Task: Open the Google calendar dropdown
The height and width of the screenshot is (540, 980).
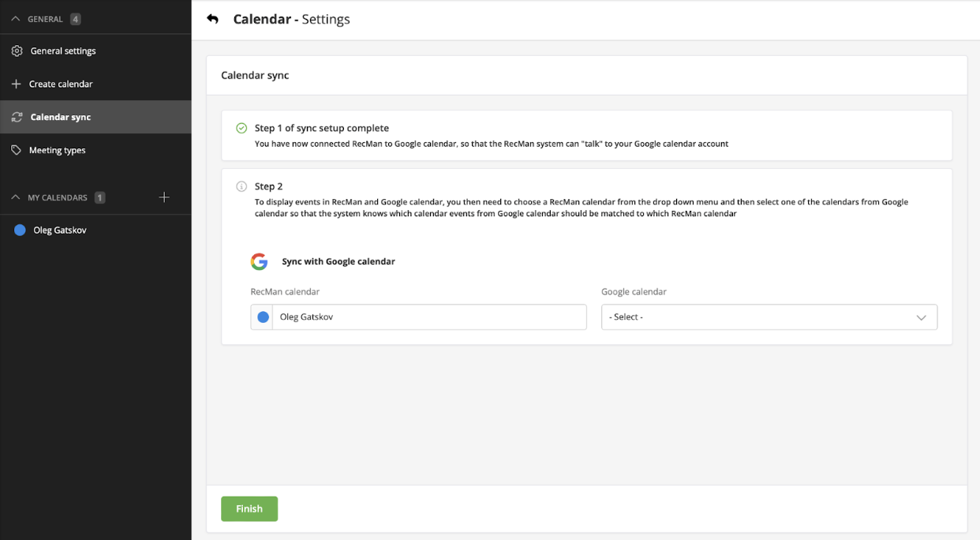Action: coord(769,317)
